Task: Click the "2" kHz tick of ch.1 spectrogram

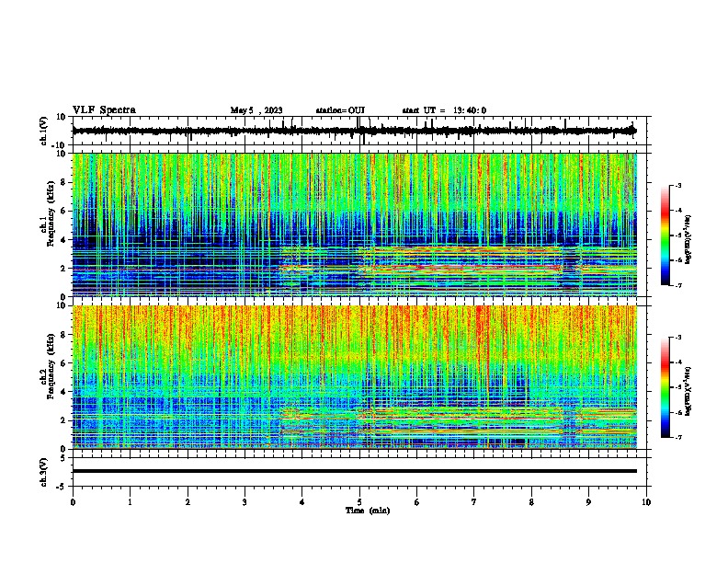Action: (x=63, y=268)
